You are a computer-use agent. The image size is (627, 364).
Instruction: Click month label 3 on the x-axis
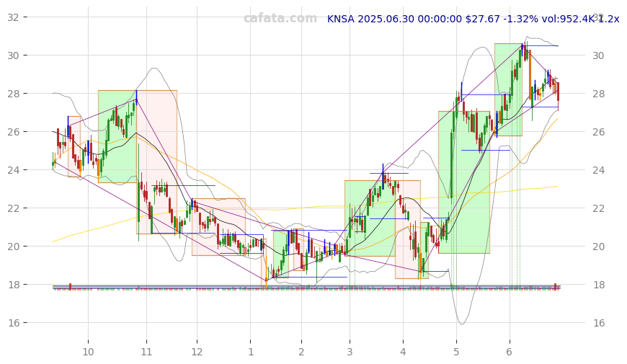click(x=350, y=352)
